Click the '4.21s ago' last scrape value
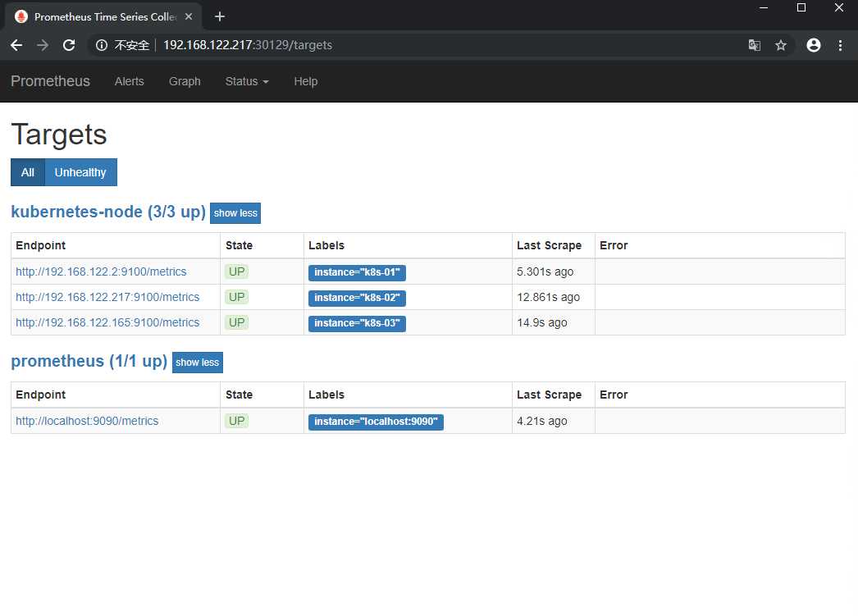 click(541, 421)
